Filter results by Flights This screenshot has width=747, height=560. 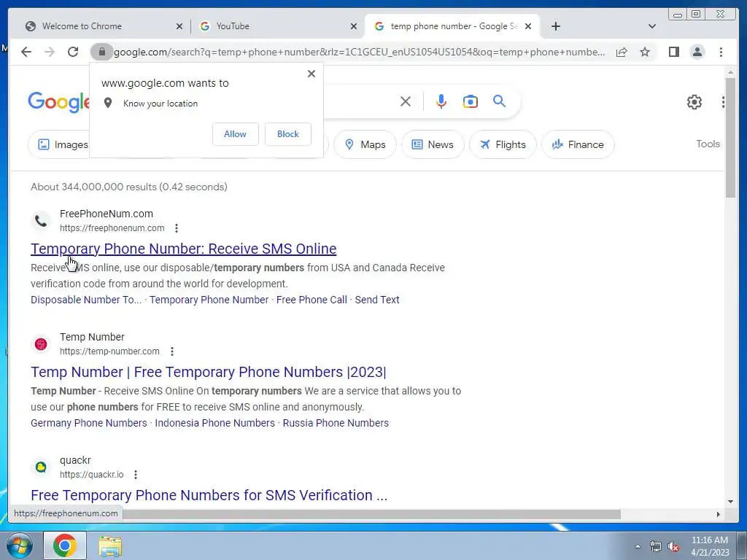click(x=503, y=144)
